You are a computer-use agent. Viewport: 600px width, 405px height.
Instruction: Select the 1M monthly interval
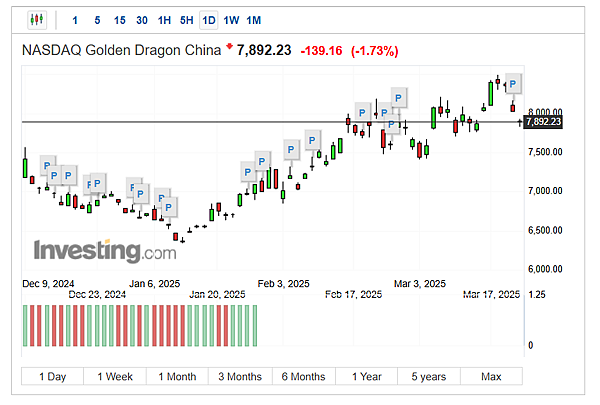[x=253, y=20]
